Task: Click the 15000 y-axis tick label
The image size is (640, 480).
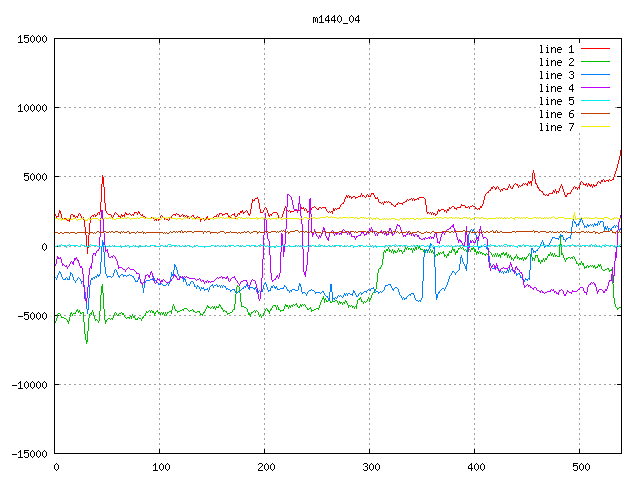Action: [x=30, y=39]
